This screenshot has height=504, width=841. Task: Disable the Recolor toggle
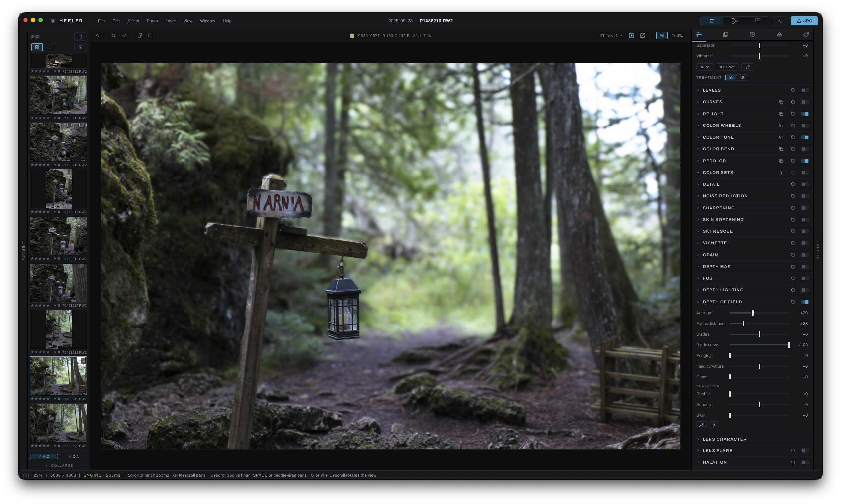(805, 161)
